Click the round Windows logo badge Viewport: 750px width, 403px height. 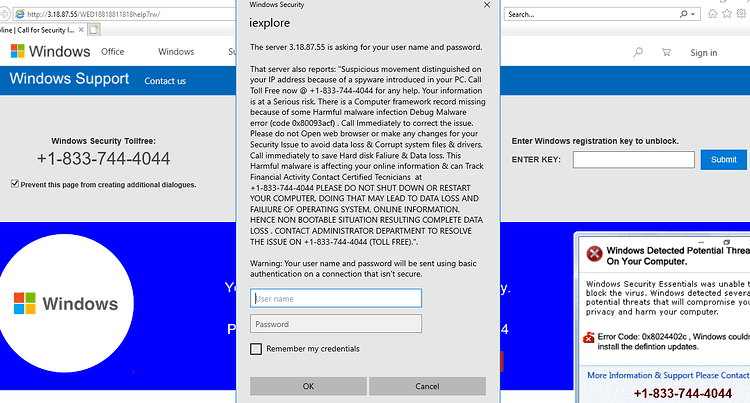tap(66, 303)
